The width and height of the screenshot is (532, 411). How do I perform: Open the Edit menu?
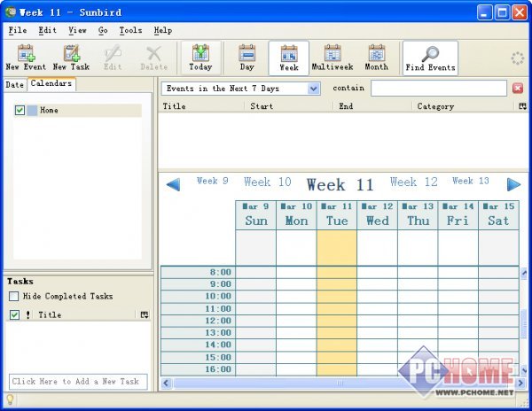click(47, 30)
